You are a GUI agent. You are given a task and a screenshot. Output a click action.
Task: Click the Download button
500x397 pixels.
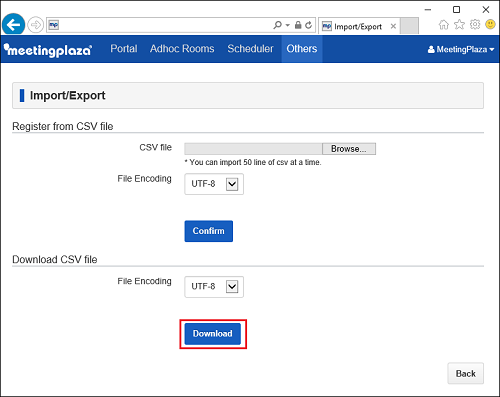213,334
